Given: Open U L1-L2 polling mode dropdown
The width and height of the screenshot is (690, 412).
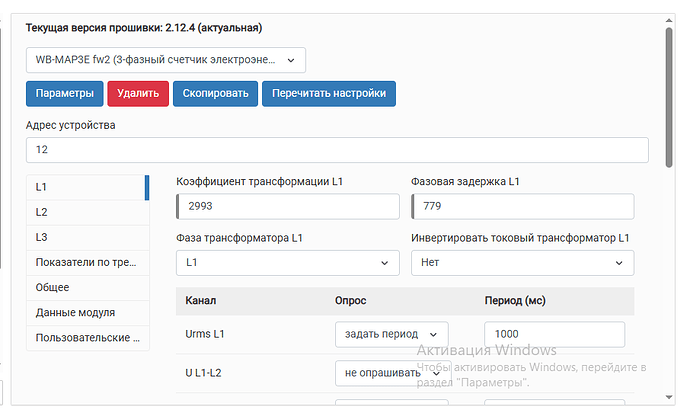Looking at the screenshot, I should coord(392,373).
